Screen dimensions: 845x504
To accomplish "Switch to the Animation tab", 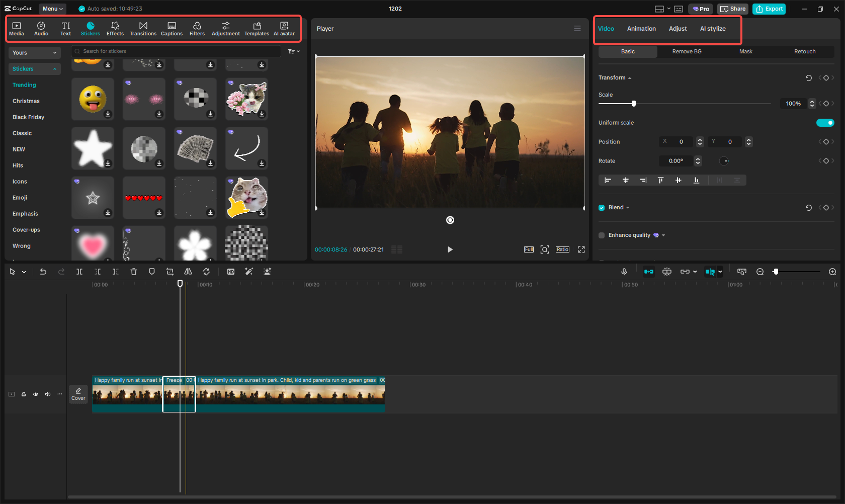I will [641, 29].
